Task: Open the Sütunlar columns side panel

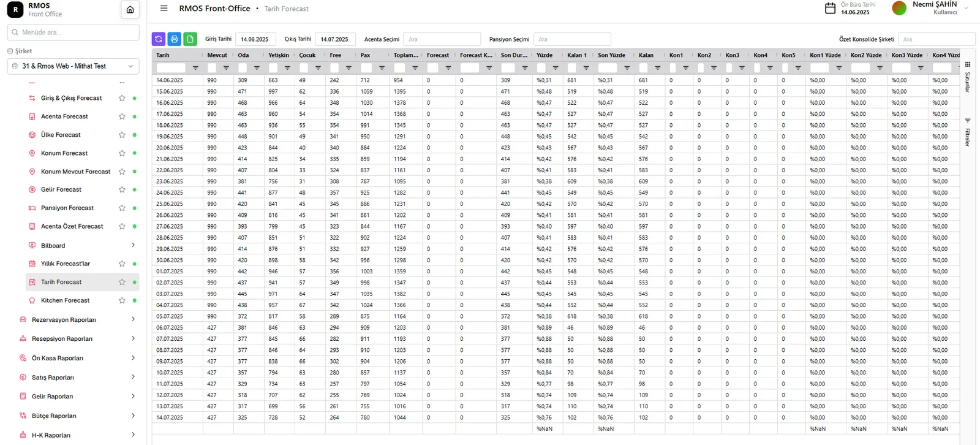Action: (968, 77)
